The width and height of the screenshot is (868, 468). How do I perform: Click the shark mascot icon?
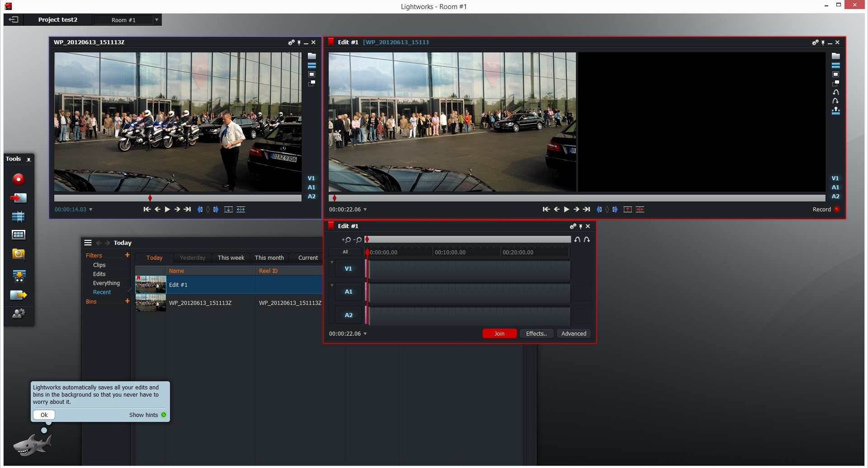[x=32, y=445]
